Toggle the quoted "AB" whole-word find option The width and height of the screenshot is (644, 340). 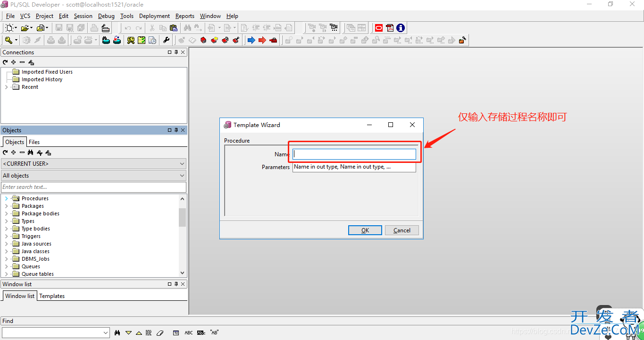(x=214, y=332)
